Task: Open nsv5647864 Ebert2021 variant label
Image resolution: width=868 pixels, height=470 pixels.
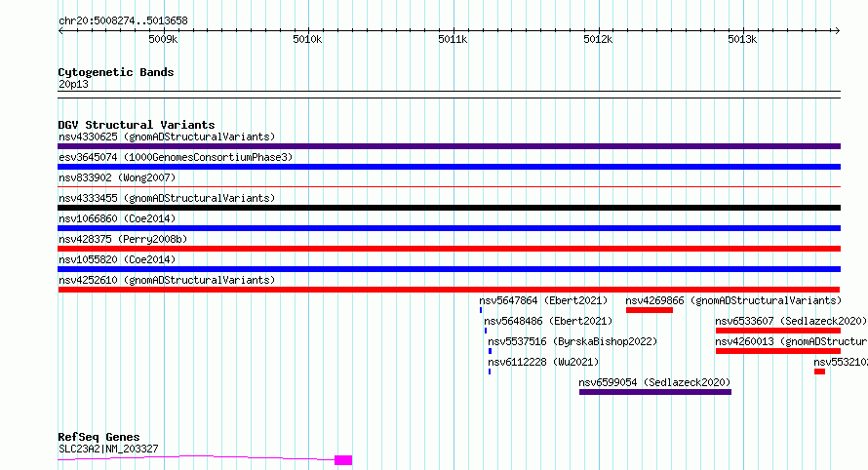Action: coord(543,300)
